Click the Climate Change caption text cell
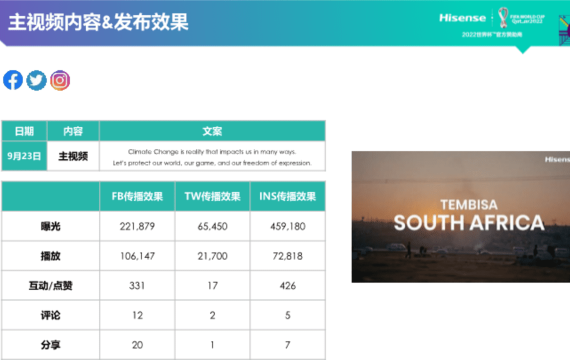 pos(212,157)
